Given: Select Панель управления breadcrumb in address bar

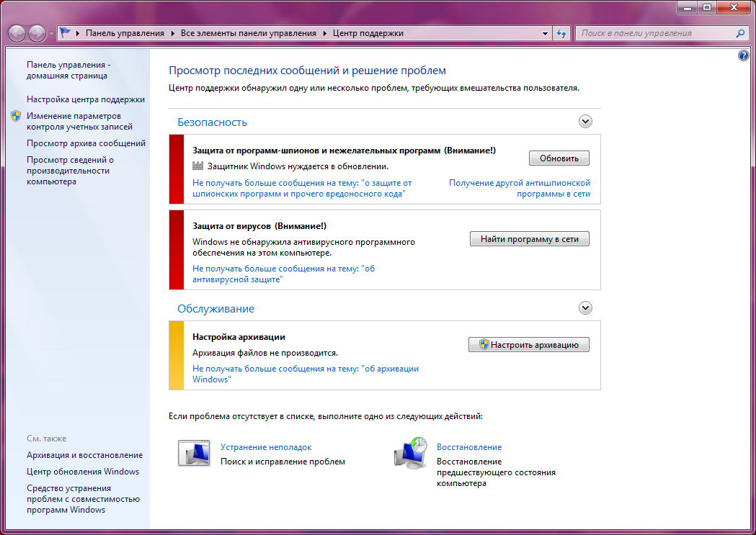Looking at the screenshot, I should (x=125, y=33).
